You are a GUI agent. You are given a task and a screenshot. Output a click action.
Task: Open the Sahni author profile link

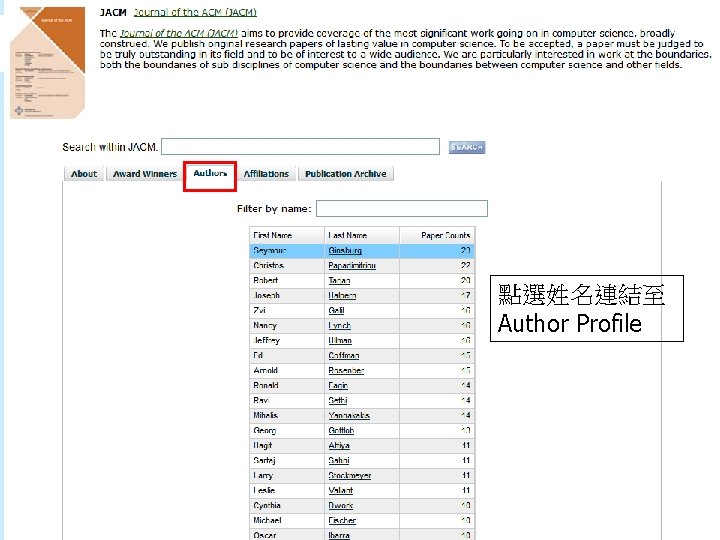click(338, 461)
